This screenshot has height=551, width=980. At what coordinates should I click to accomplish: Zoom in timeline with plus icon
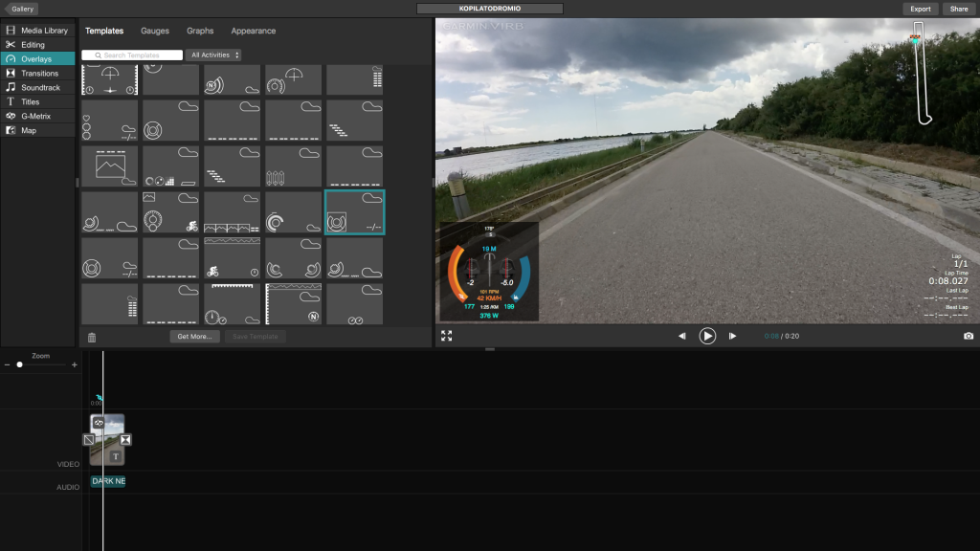pos(75,364)
